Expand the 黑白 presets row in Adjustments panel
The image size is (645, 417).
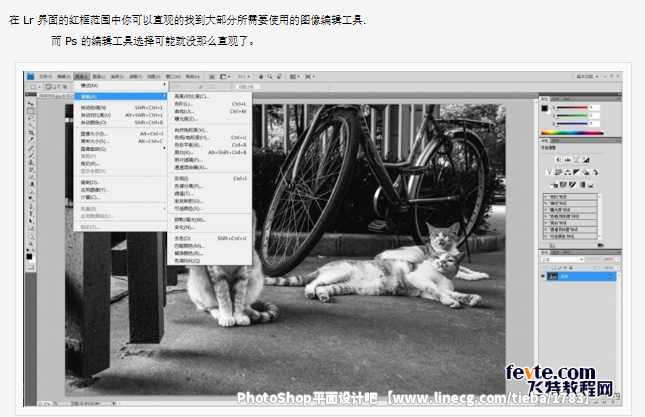click(x=571, y=222)
